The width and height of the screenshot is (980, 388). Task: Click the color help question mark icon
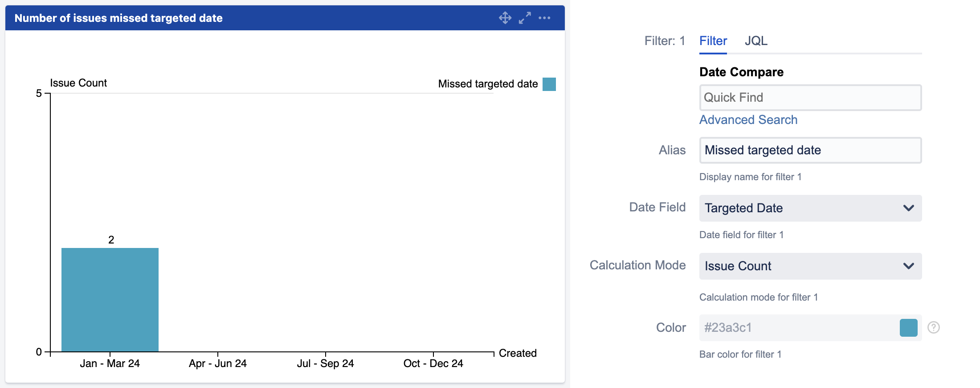[x=934, y=327]
